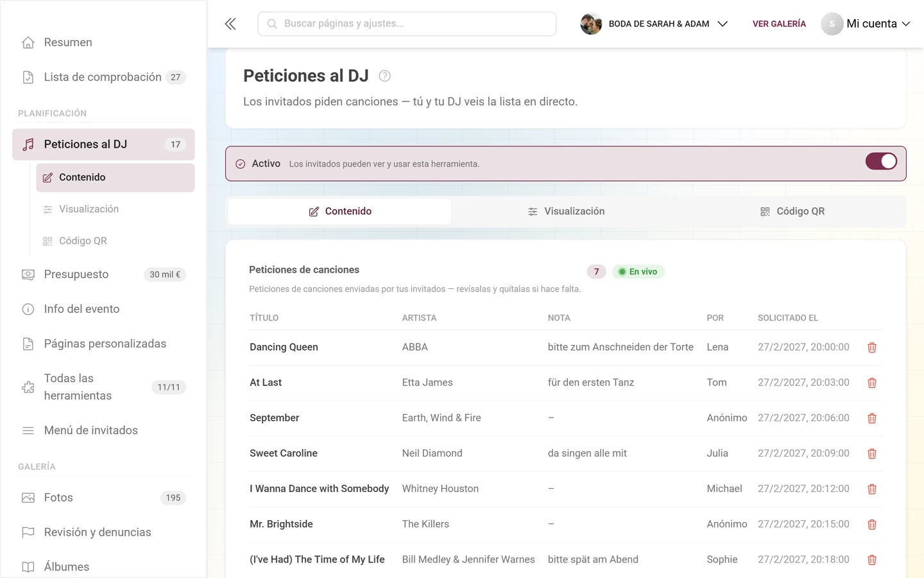Click the requests count badge showing 7
This screenshot has height=578, width=924.
tap(597, 272)
